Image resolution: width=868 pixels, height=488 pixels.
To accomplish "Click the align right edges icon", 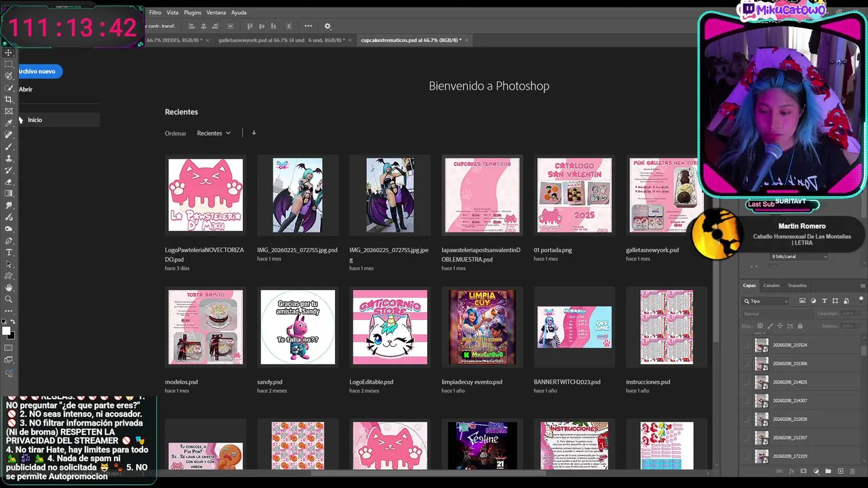I will point(215,26).
